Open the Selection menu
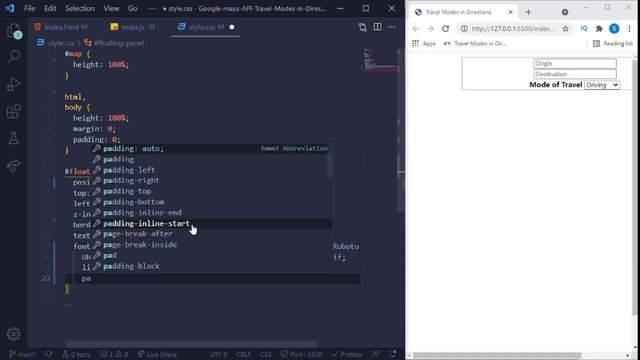 point(80,8)
